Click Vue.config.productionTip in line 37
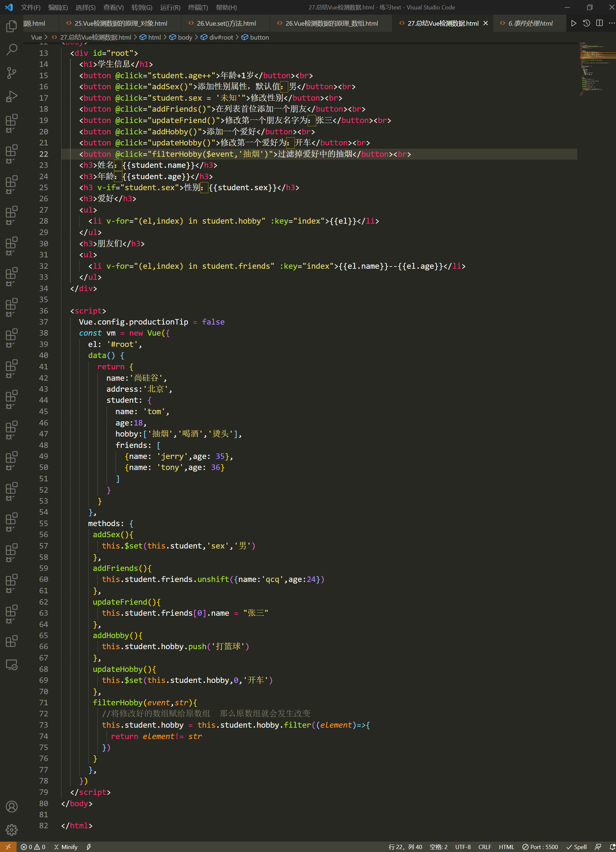Viewport: 616px width, 852px height. 133,322
